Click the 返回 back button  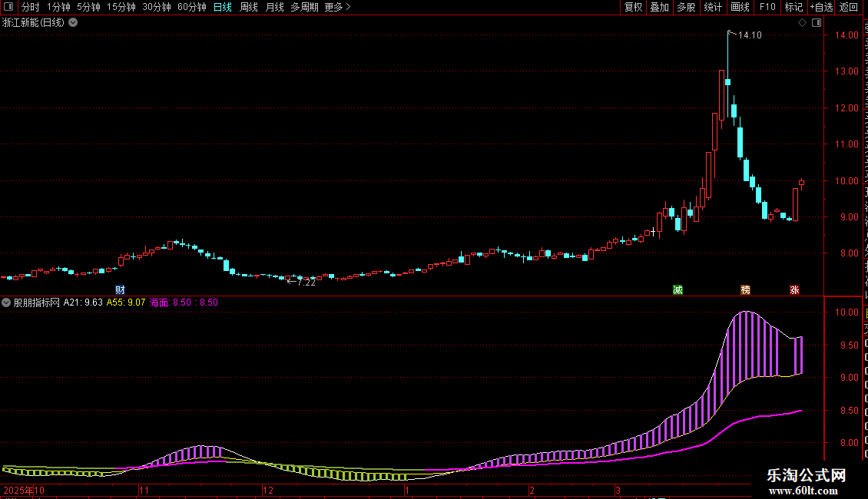[849, 7]
